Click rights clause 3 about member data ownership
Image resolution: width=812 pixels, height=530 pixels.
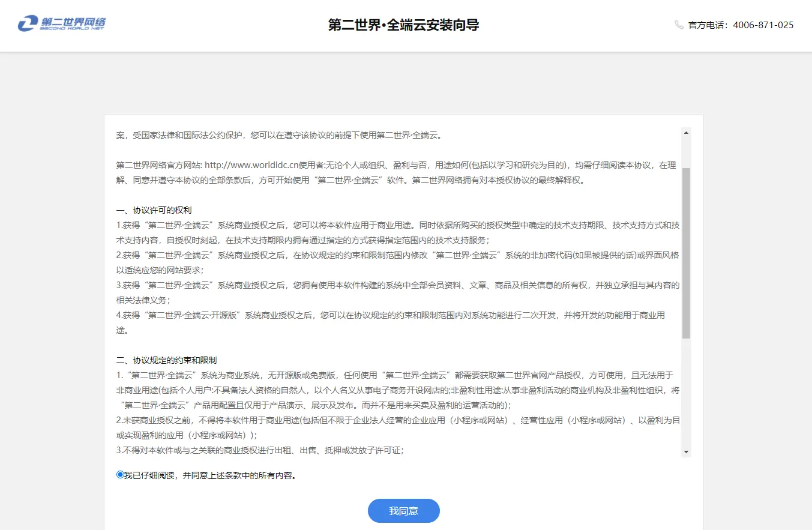click(x=396, y=285)
